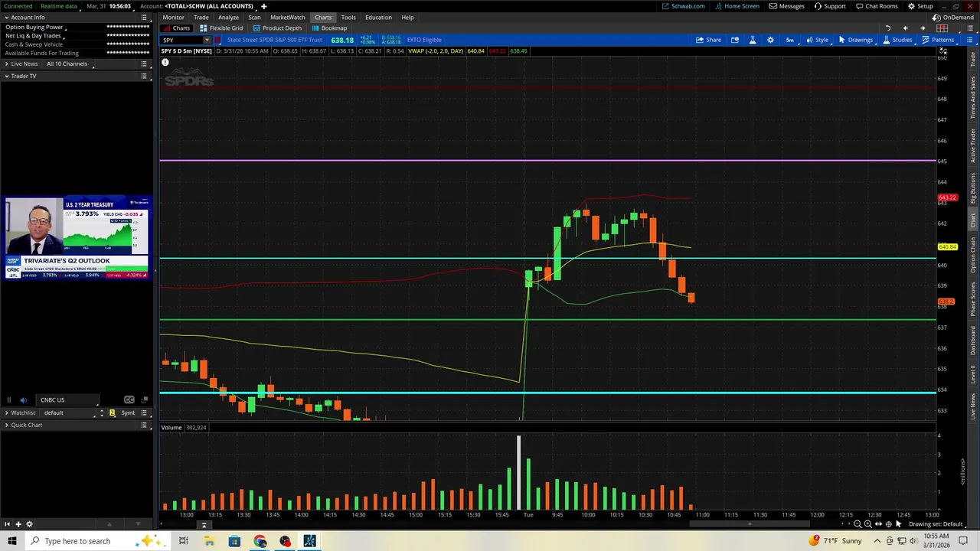980x551 pixels.
Task: Open the 5m timeframe selector
Action: pos(790,40)
